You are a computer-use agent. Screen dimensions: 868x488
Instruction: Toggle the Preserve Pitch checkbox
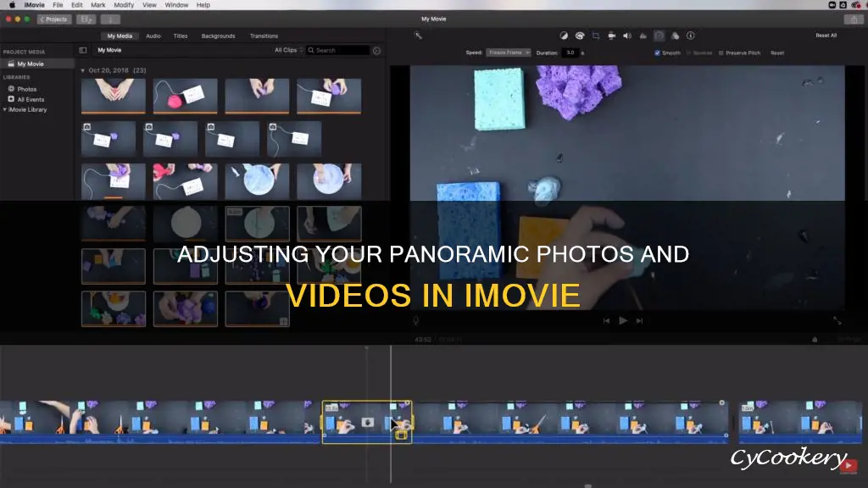click(x=721, y=53)
